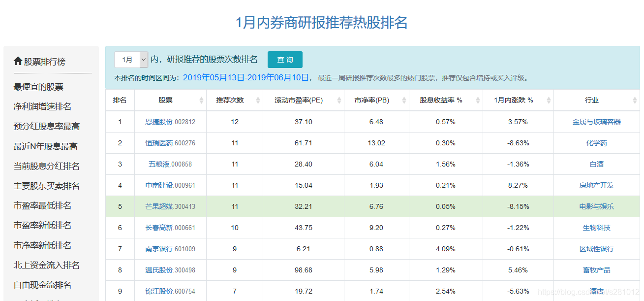Click dividend yield 4.09%
The width and height of the screenshot is (644, 301).
pyautogui.click(x=446, y=249)
